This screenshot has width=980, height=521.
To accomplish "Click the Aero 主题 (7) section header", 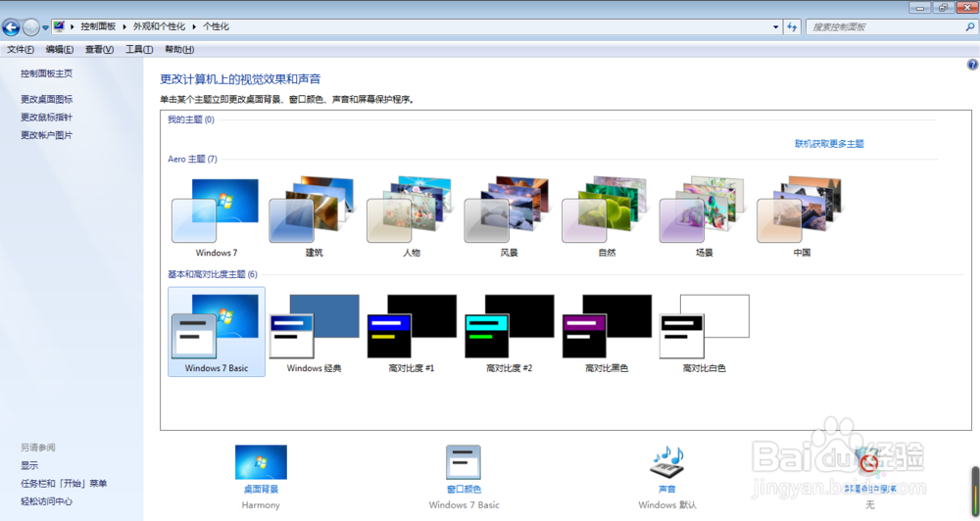I will click(192, 160).
